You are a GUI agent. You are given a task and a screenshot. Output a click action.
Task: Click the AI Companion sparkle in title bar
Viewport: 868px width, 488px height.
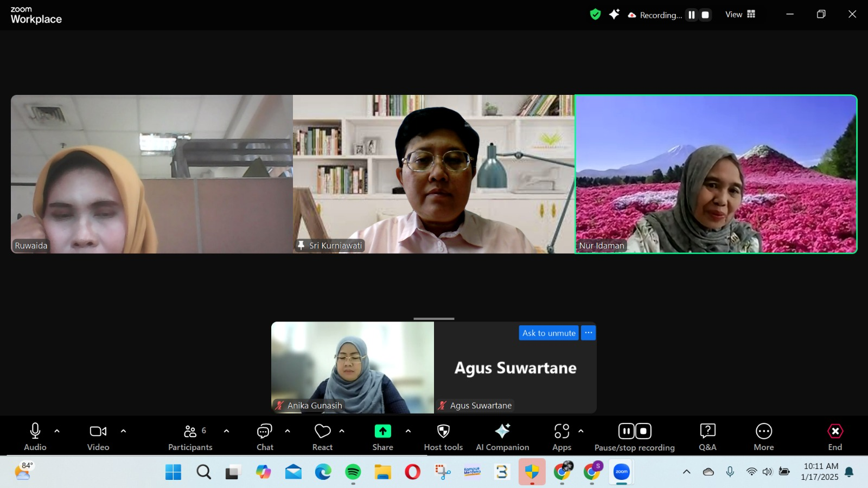point(614,15)
